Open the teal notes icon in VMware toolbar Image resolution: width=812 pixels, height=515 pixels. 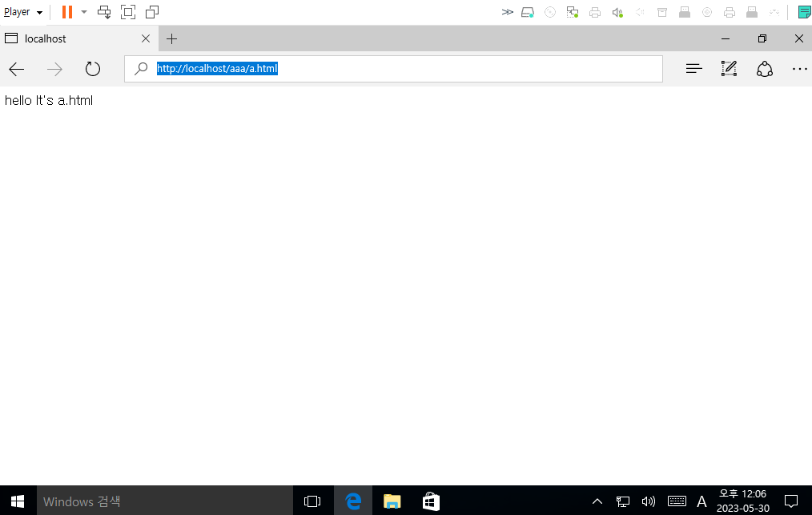coord(804,12)
